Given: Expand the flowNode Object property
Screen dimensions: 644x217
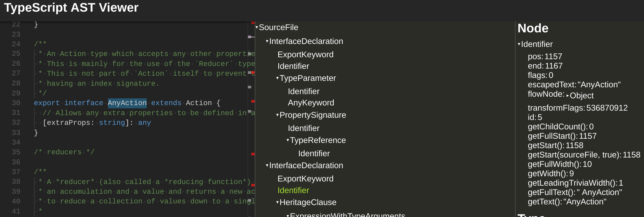Looking at the screenshot, I should click(568, 96).
